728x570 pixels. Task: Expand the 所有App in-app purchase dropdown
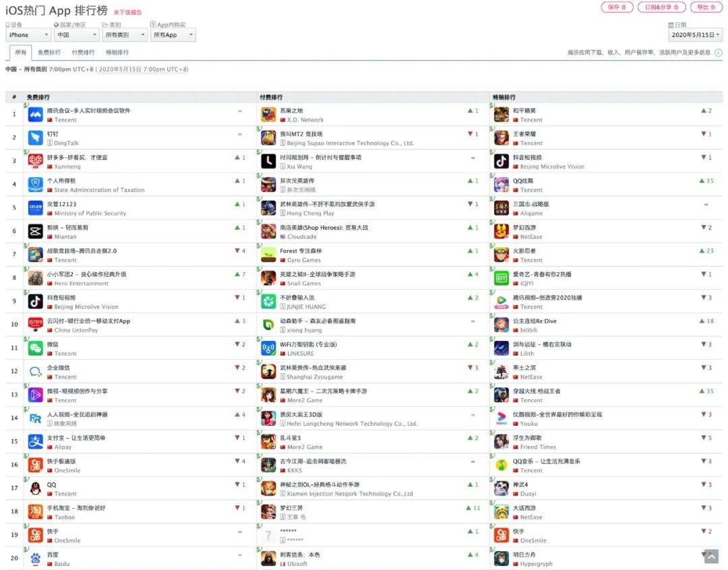(x=173, y=35)
